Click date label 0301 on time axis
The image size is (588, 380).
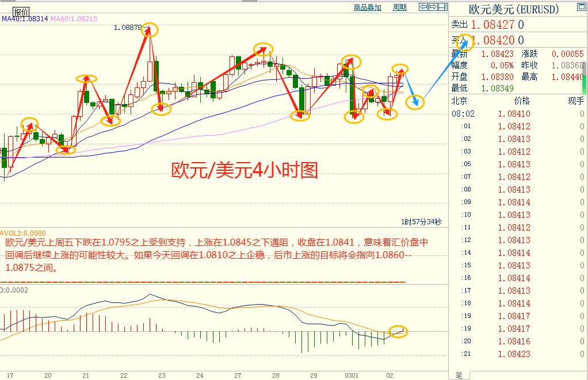[352, 375]
